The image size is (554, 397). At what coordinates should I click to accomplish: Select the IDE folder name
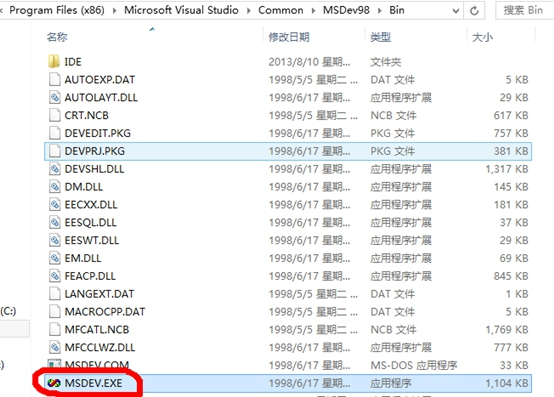(x=73, y=62)
